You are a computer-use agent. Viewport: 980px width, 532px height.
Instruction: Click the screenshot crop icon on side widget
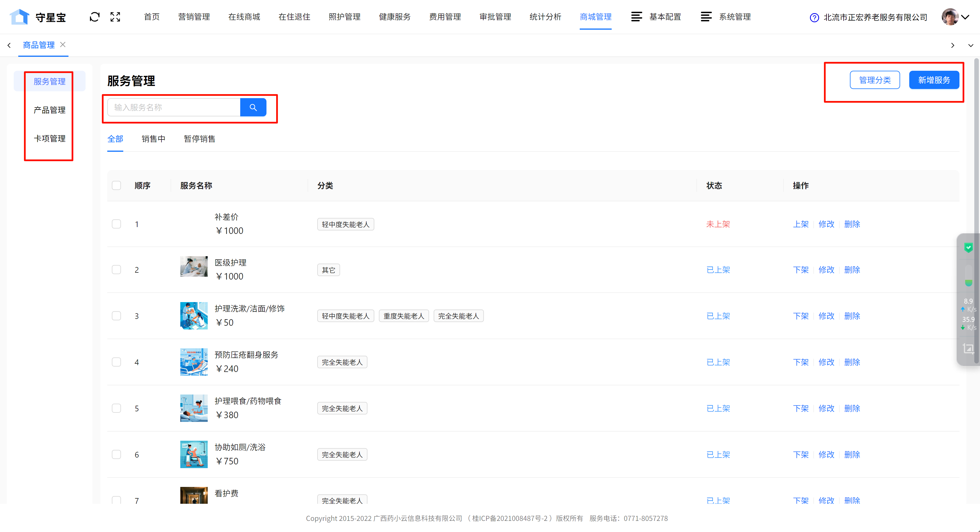coord(968,348)
